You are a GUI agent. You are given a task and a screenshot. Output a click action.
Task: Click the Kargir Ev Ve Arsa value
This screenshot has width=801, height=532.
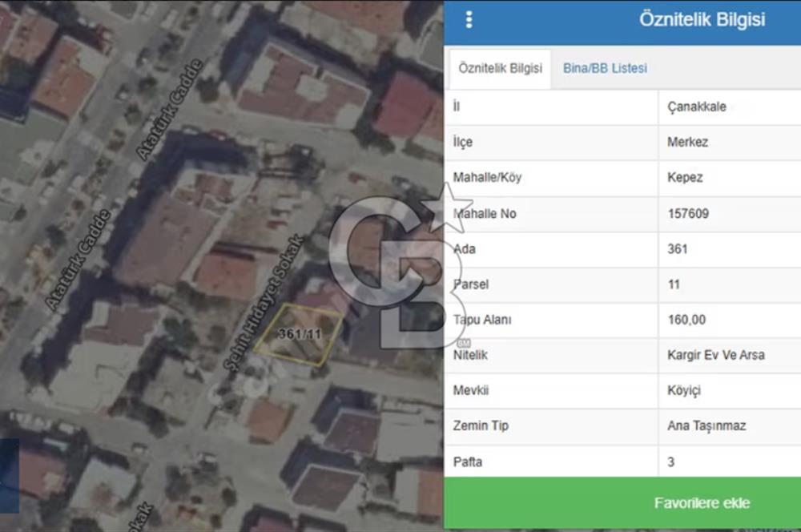coord(715,354)
